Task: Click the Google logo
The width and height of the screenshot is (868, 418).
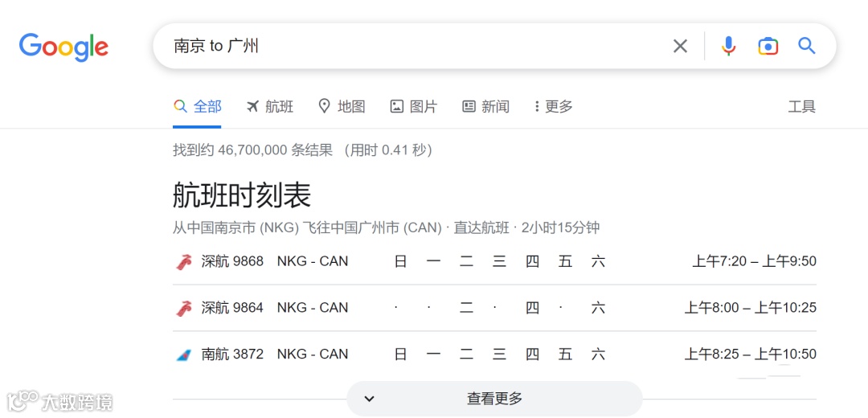Action: tap(63, 47)
